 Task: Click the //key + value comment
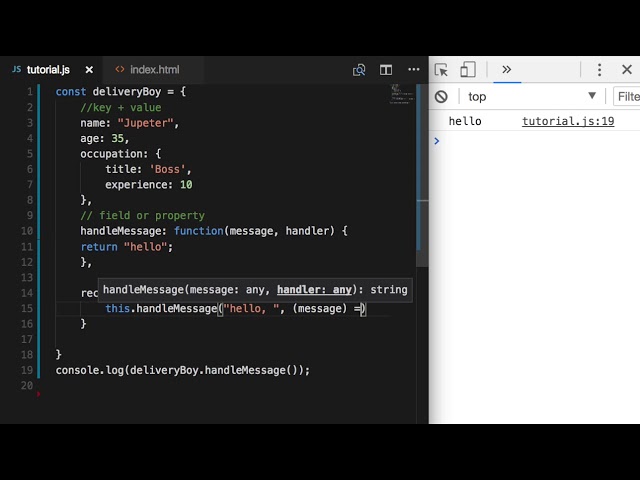(121, 107)
